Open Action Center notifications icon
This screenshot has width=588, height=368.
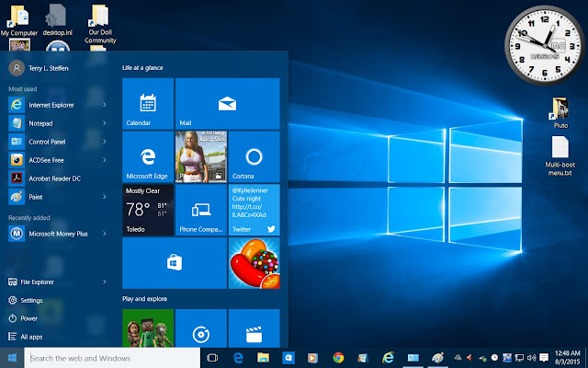click(x=544, y=358)
